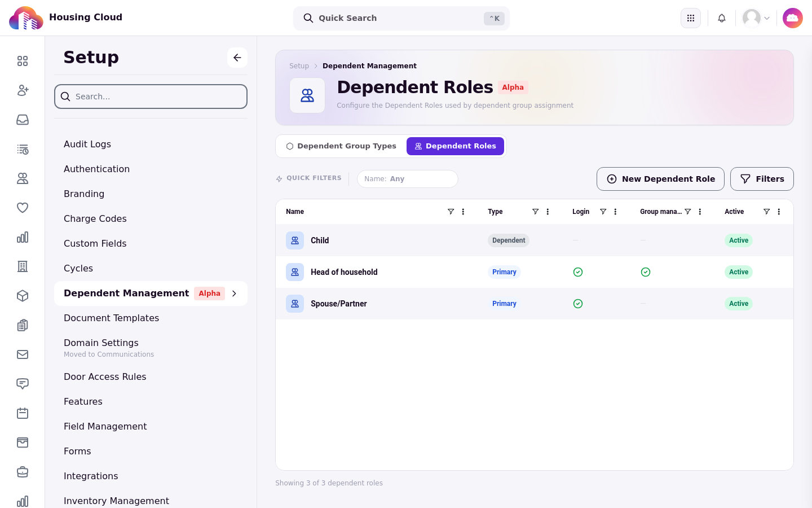The height and width of the screenshot is (508, 812).
Task: Open the Name: Any quick filter
Action: [x=407, y=179]
